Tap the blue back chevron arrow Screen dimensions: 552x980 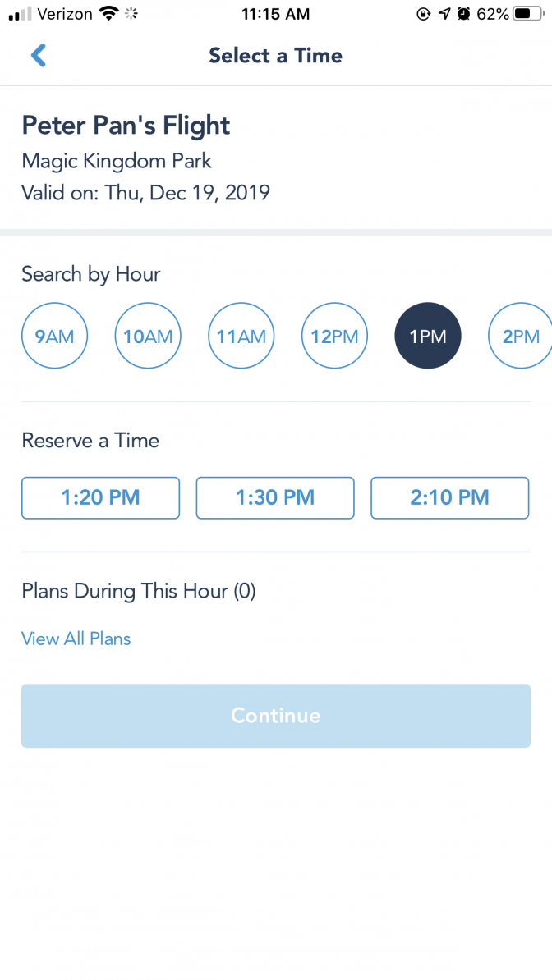click(38, 55)
